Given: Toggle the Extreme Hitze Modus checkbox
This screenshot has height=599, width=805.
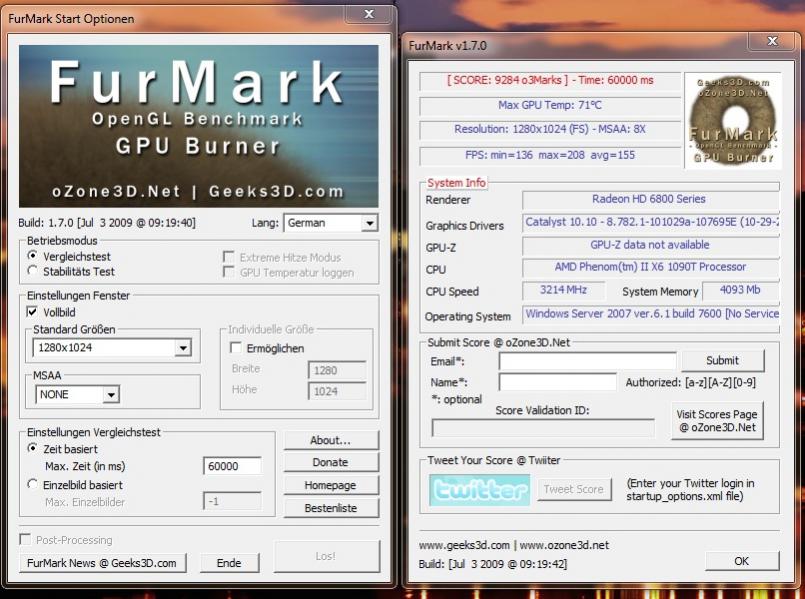Looking at the screenshot, I should pyautogui.click(x=228, y=257).
